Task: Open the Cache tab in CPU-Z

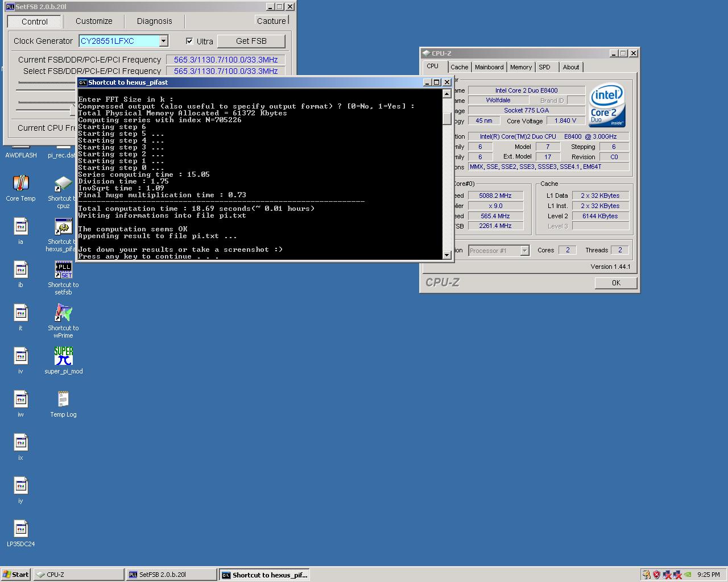Action: pyautogui.click(x=459, y=67)
